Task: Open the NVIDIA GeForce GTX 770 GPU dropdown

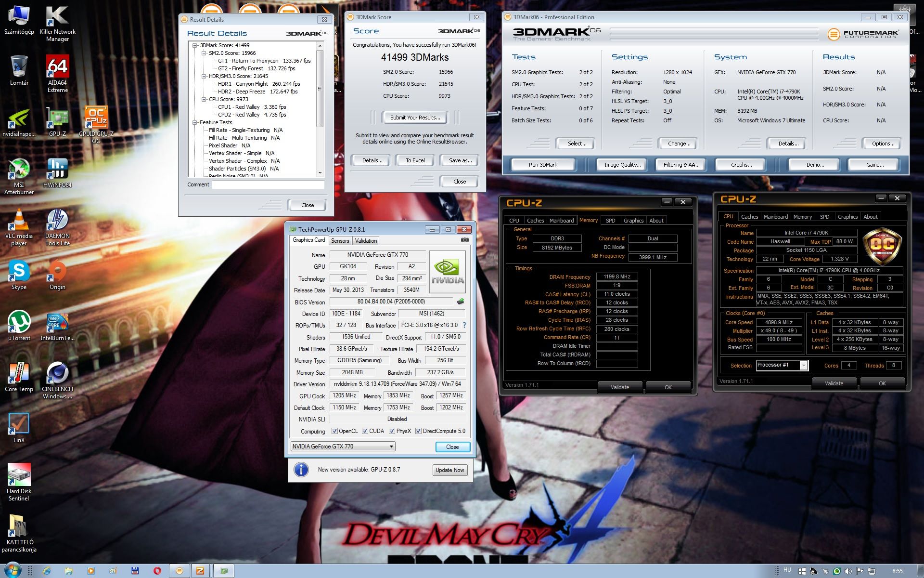Action: (x=343, y=447)
